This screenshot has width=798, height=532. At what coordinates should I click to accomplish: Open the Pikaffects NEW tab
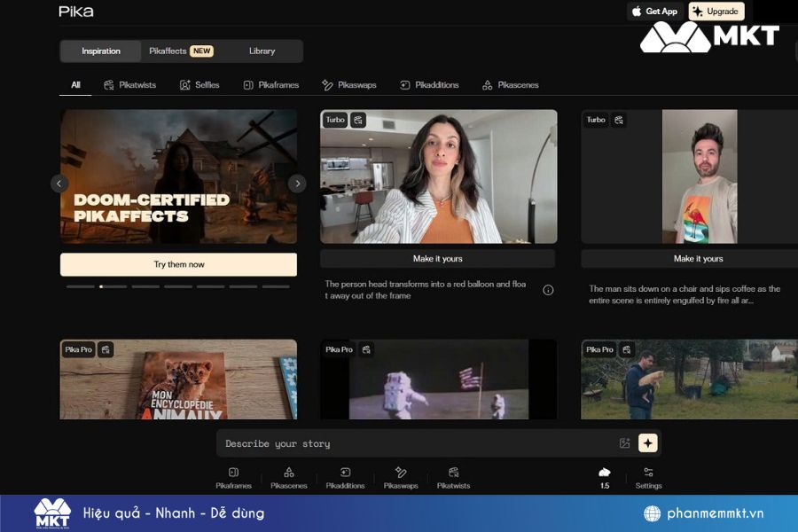point(181,51)
